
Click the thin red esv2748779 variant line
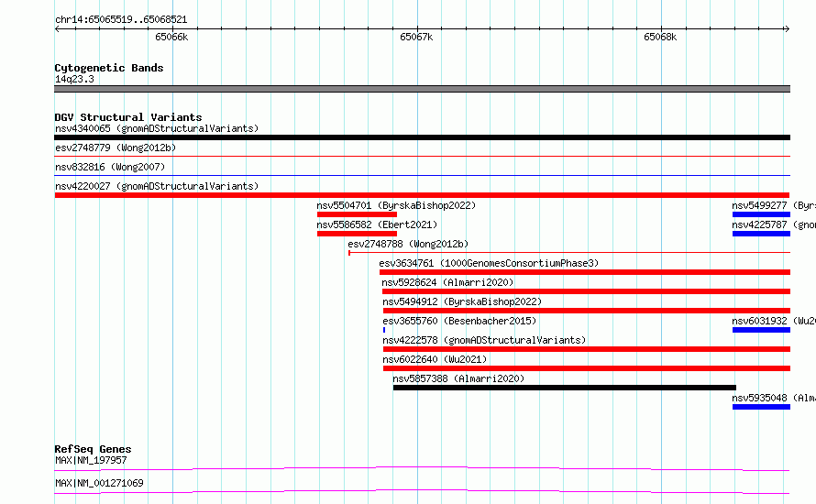[422, 156]
